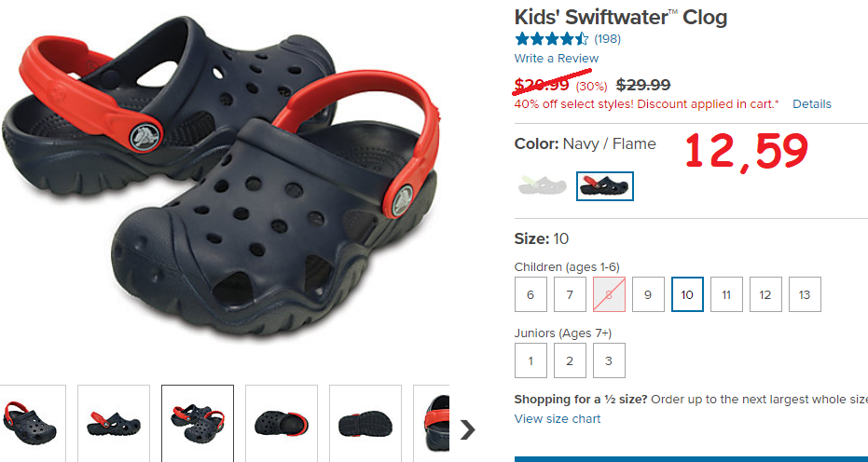Select the light gray color swatch
Viewport: 868px width, 462px height.
(x=543, y=185)
